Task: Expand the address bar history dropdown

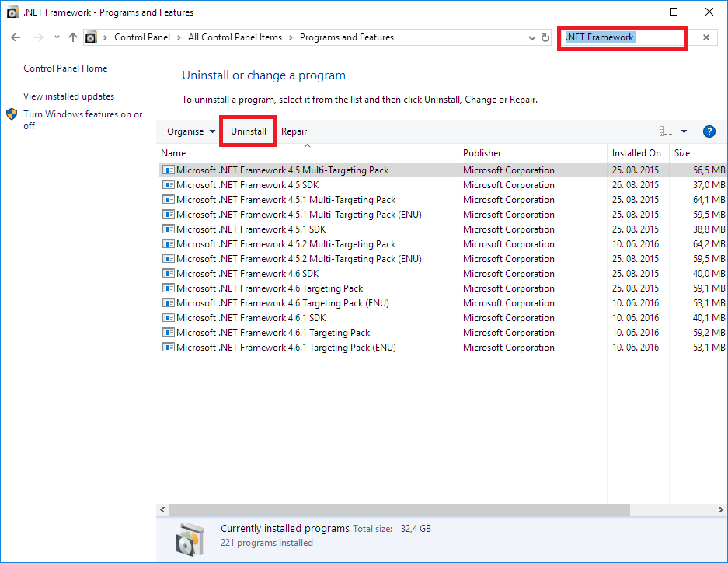Action: pyautogui.click(x=531, y=37)
